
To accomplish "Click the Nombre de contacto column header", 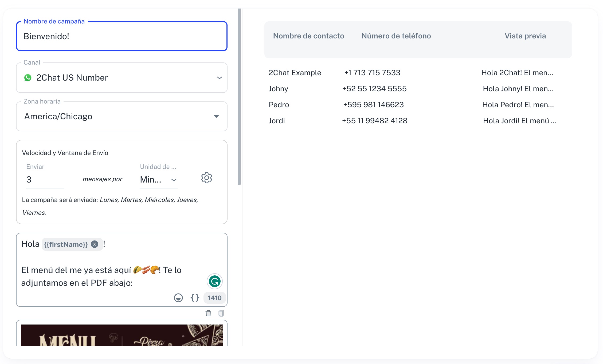I will 308,36.
